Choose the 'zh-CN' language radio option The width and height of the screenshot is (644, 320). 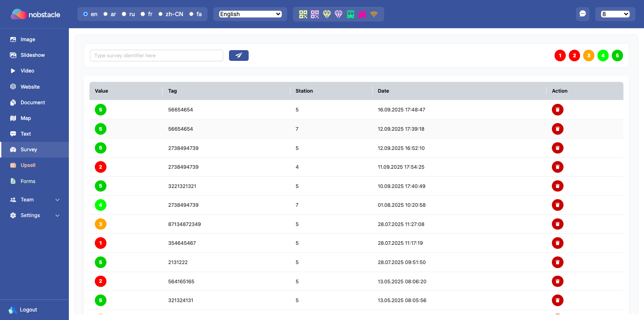point(161,14)
